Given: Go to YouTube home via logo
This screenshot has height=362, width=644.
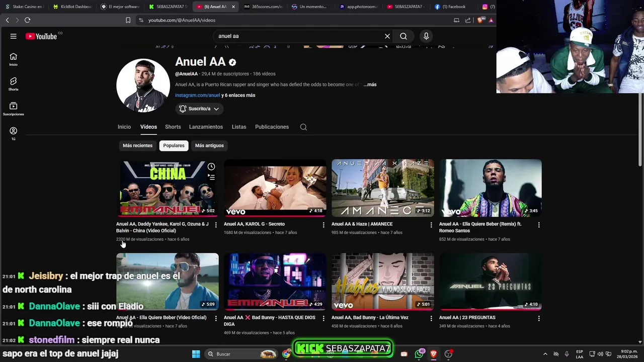Looking at the screenshot, I should click(x=41, y=36).
